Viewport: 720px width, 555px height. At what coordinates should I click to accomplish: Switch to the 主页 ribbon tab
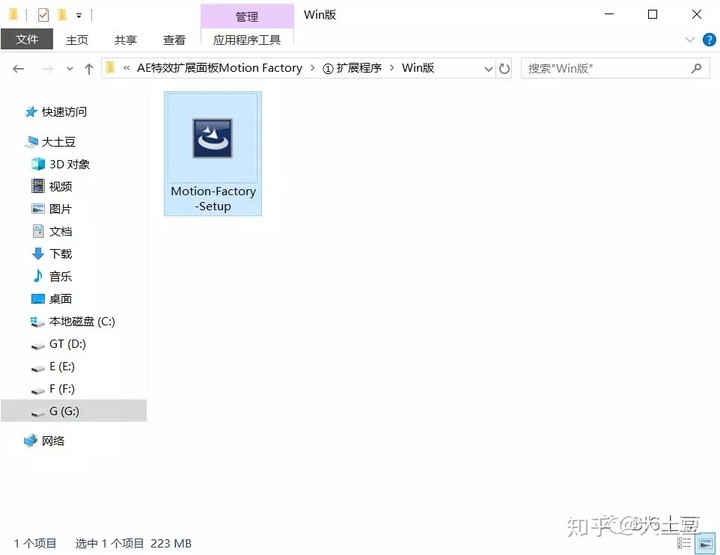(x=77, y=40)
